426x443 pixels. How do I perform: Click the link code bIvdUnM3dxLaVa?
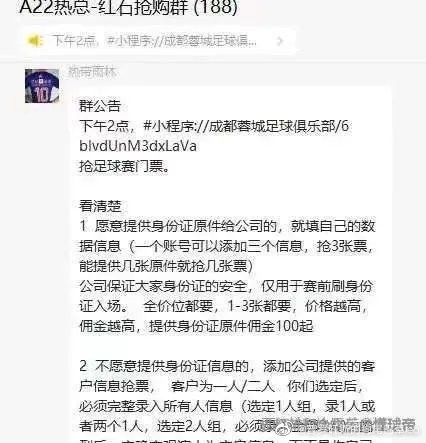(138, 146)
